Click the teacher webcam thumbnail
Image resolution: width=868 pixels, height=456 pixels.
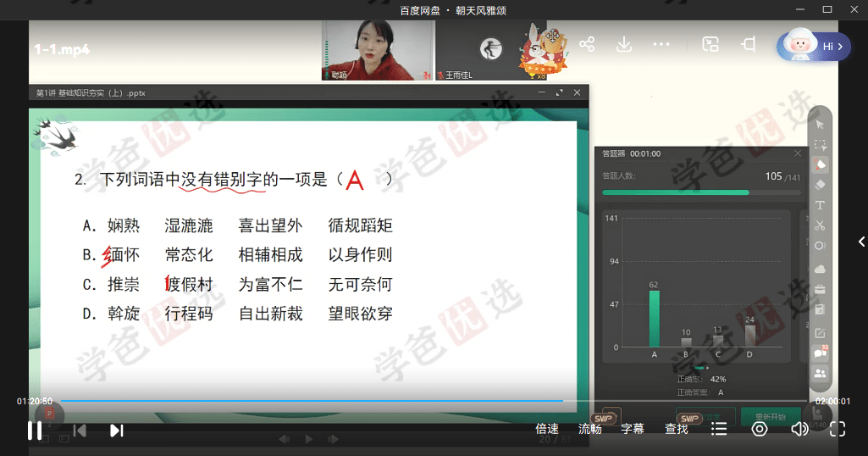tap(378, 50)
